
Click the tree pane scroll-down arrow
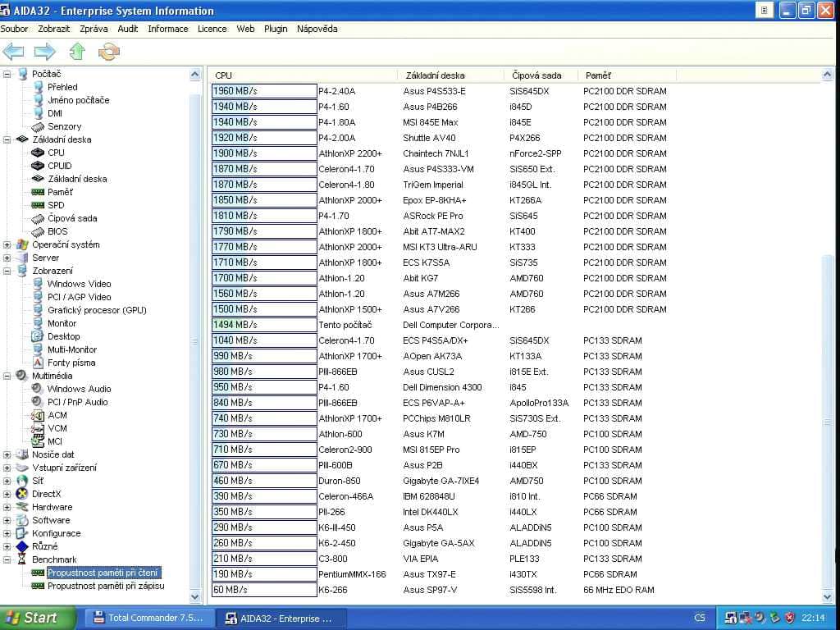[x=195, y=596]
